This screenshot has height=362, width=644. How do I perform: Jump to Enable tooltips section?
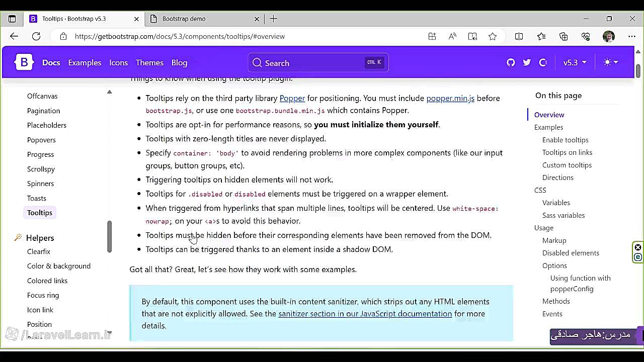coord(565,140)
